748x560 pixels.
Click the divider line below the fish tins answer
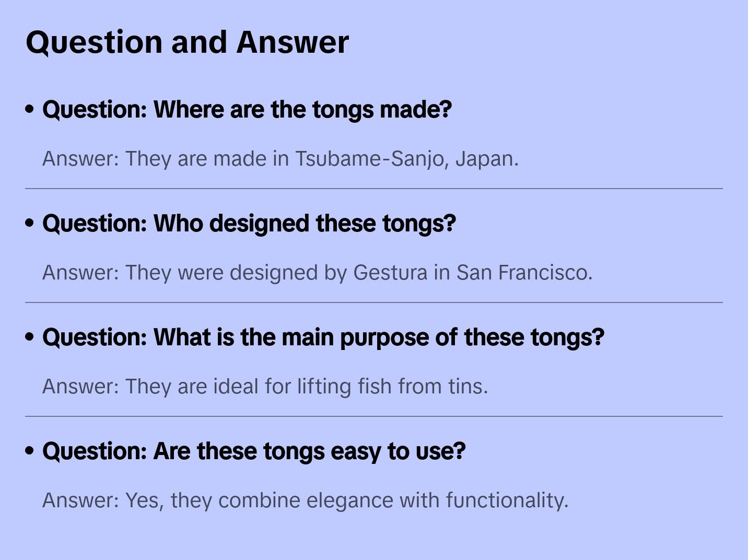[374, 416]
